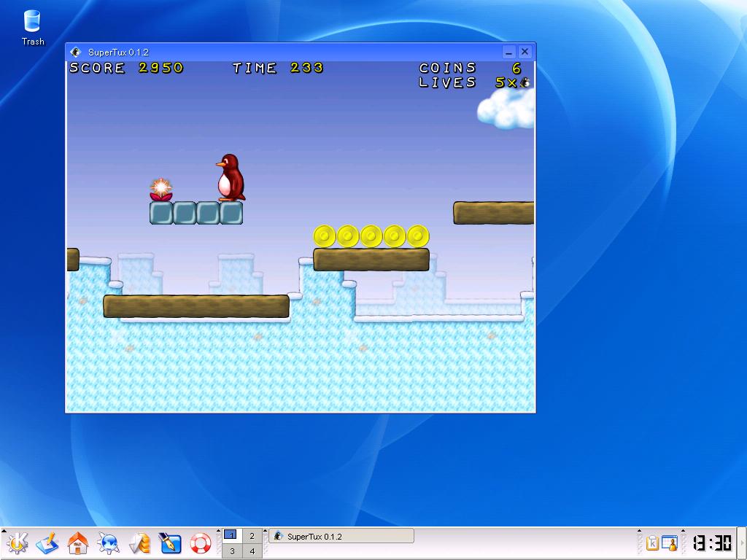Launch the desktop notes pencil icon in panel
This screenshot has width=747, height=560.
tap(47, 543)
